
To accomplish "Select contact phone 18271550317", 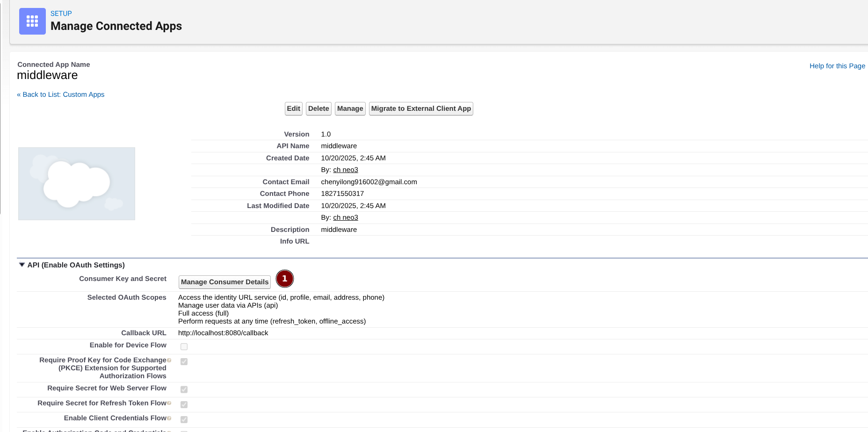I will [x=342, y=194].
